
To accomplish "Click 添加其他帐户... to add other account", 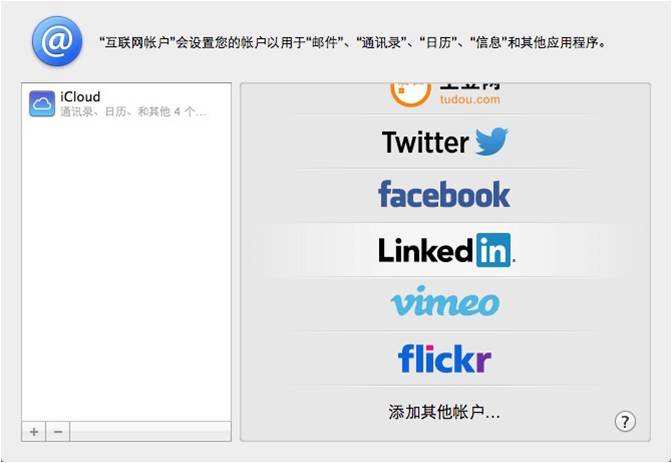I will 444,412.
